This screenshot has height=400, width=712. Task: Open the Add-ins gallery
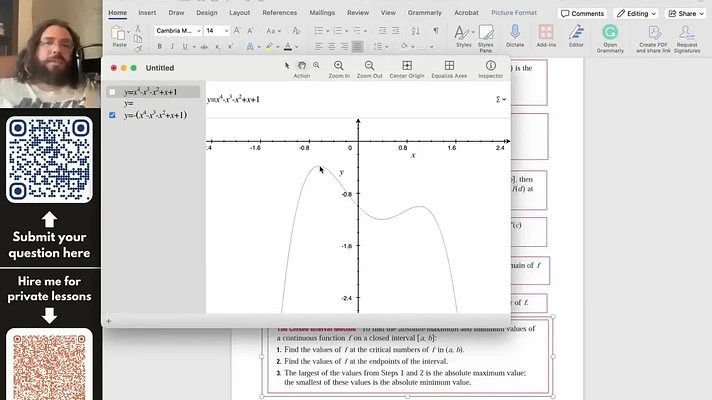[x=546, y=36]
